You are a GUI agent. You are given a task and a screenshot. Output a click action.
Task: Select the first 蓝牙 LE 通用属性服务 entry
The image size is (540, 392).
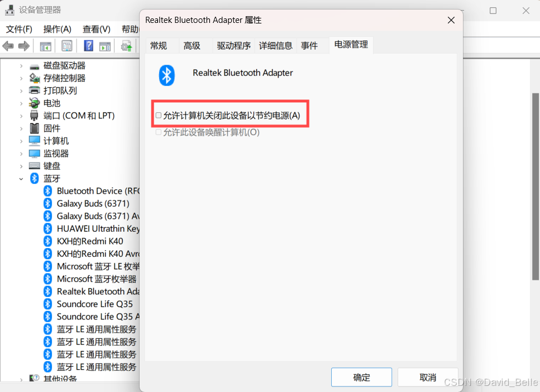[x=97, y=329]
